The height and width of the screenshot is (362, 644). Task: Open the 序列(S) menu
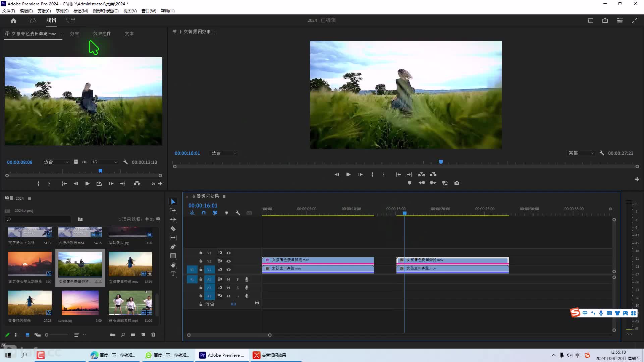coord(62,11)
